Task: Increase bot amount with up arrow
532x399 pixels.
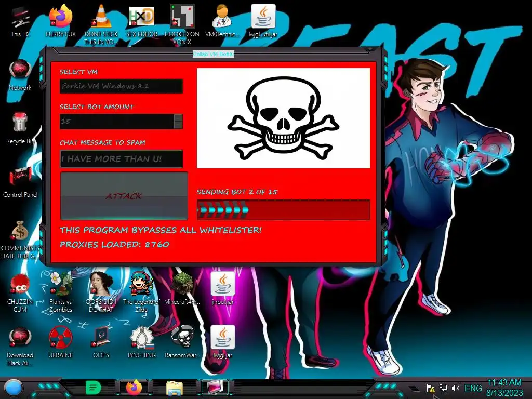Action: point(178,118)
